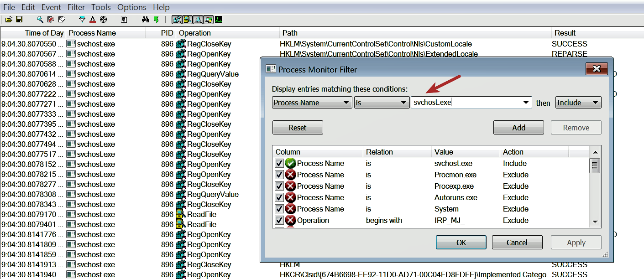This screenshot has width=644, height=279.
Task: Toggle Show Process and Thread Activity in the toolbar
Action: 208,20
